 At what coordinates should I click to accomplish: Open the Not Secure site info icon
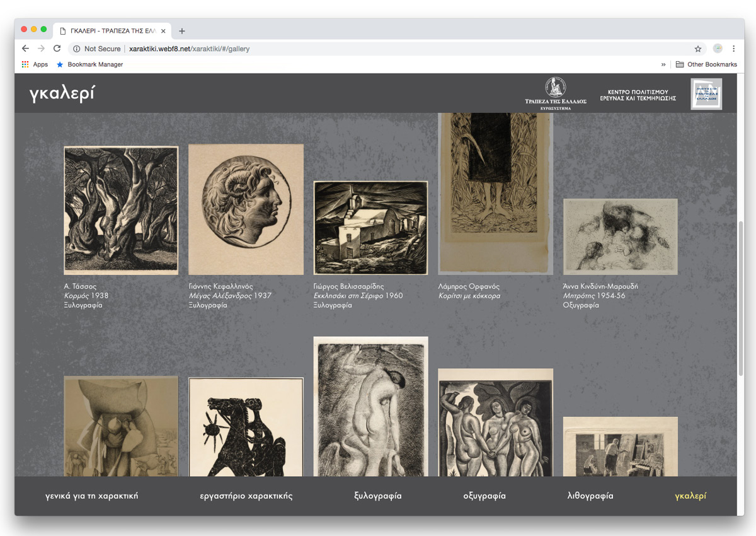76,49
